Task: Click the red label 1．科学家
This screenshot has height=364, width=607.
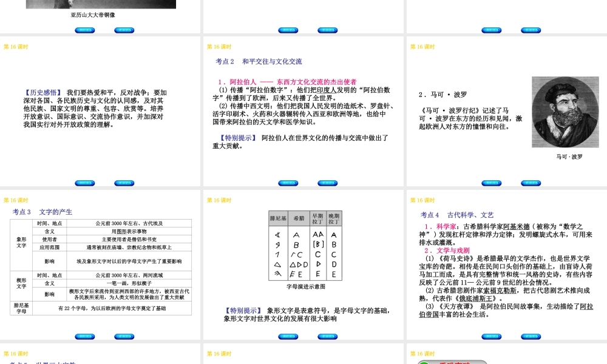Action: point(439,226)
